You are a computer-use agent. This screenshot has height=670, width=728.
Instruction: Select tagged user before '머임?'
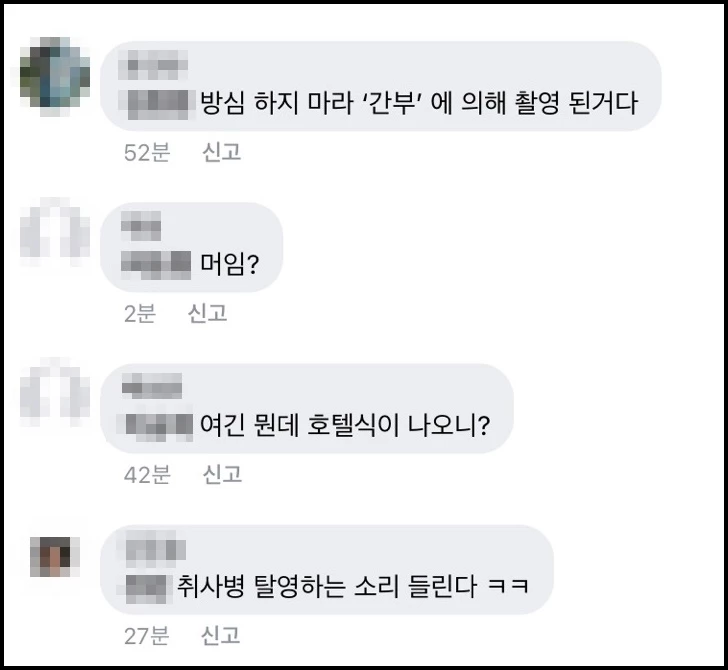tap(156, 265)
